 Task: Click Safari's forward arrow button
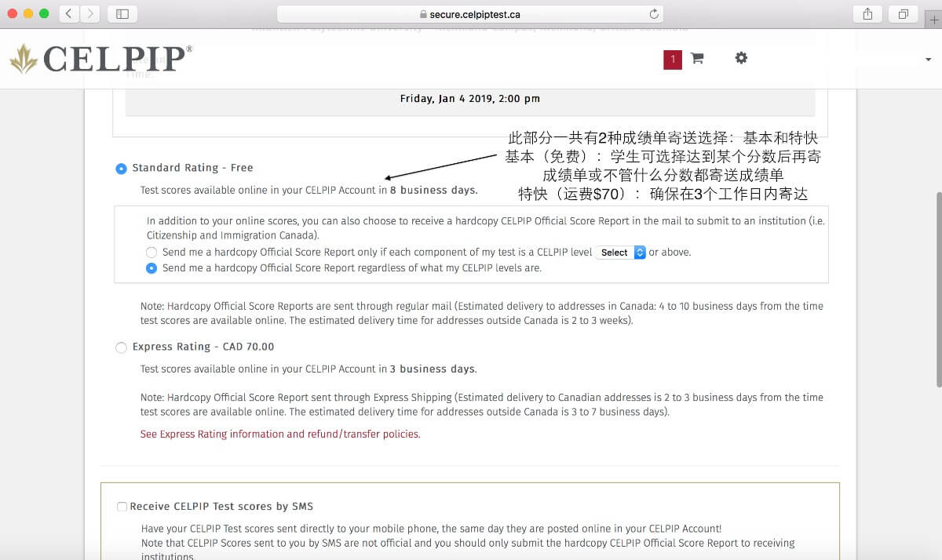tap(89, 13)
